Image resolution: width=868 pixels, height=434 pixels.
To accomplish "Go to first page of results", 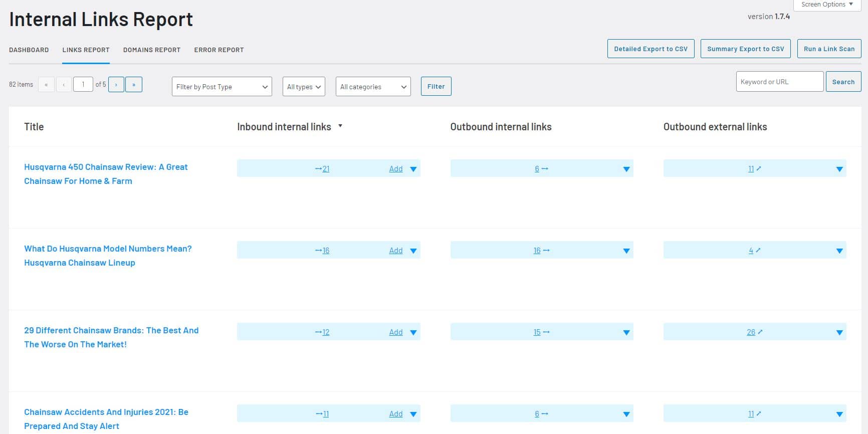I will coord(46,85).
